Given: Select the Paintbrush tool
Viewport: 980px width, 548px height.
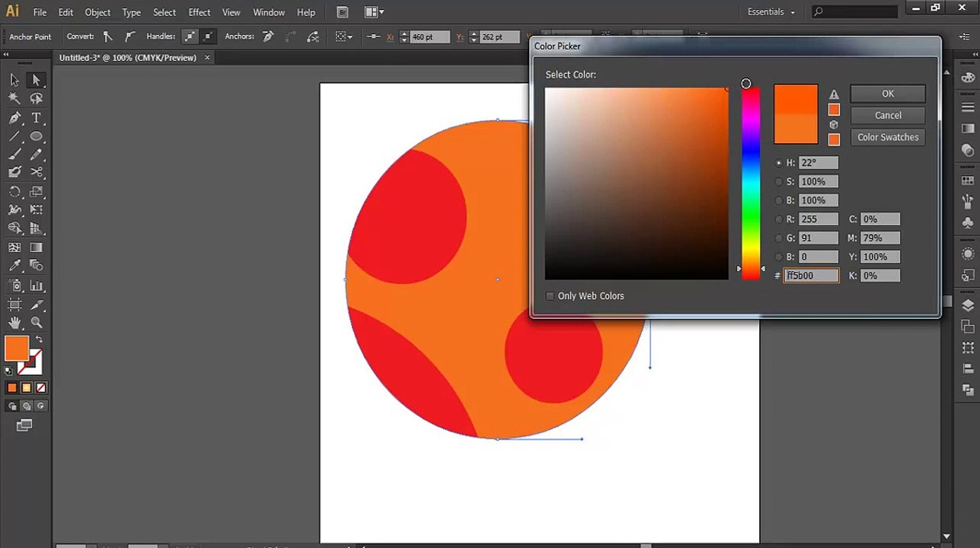Looking at the screenshot, I should (14, 155).
